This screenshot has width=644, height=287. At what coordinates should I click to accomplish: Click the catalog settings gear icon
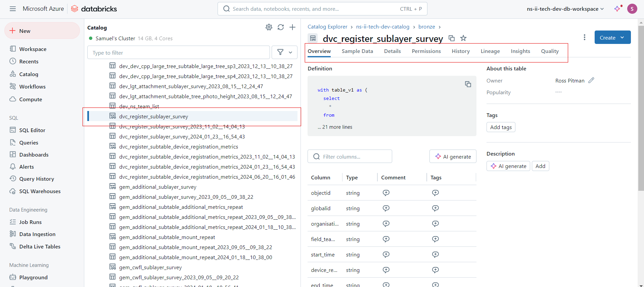pos(269,27)
